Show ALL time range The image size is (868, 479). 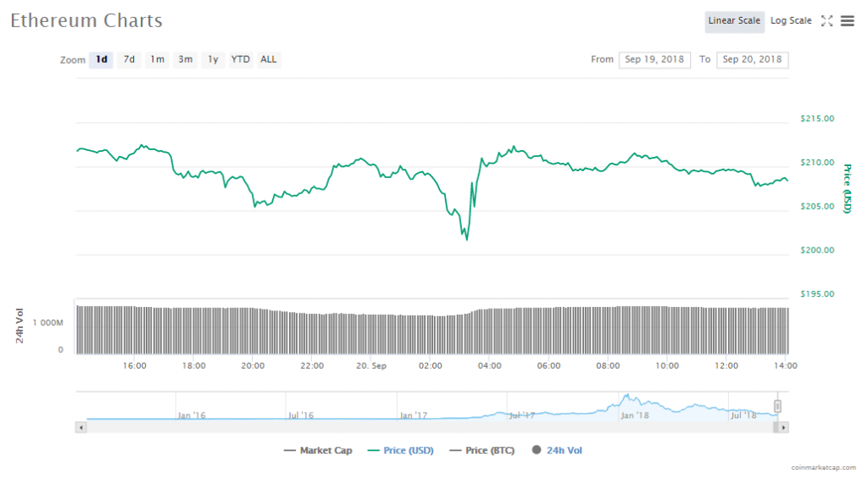click(268, 60)
